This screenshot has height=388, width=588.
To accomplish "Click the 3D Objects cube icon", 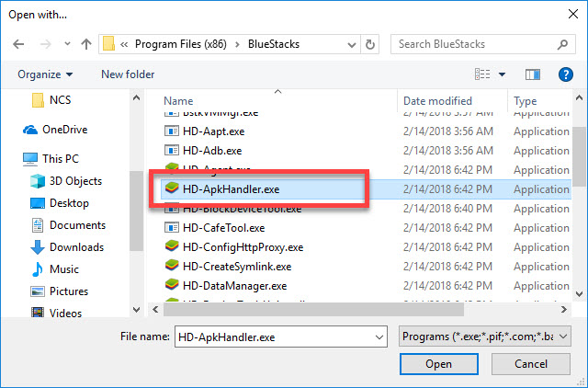I will pos(38,181).
